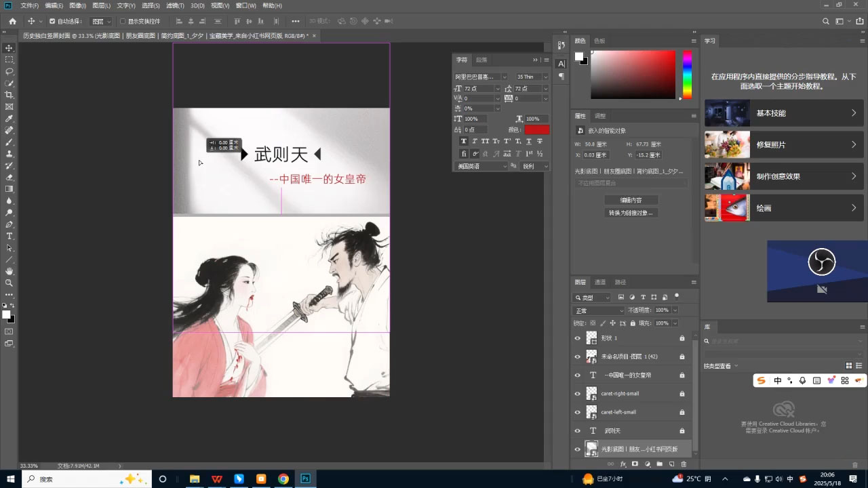Select the Lasso tool
Image resolution: width=868 pixels, height=488 pixels.
coord(9,71)
